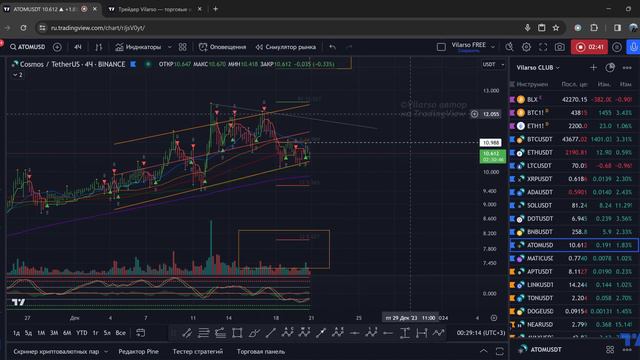
Task: Select LTCUSDT row in watchlist
Action: click(574, 166)
